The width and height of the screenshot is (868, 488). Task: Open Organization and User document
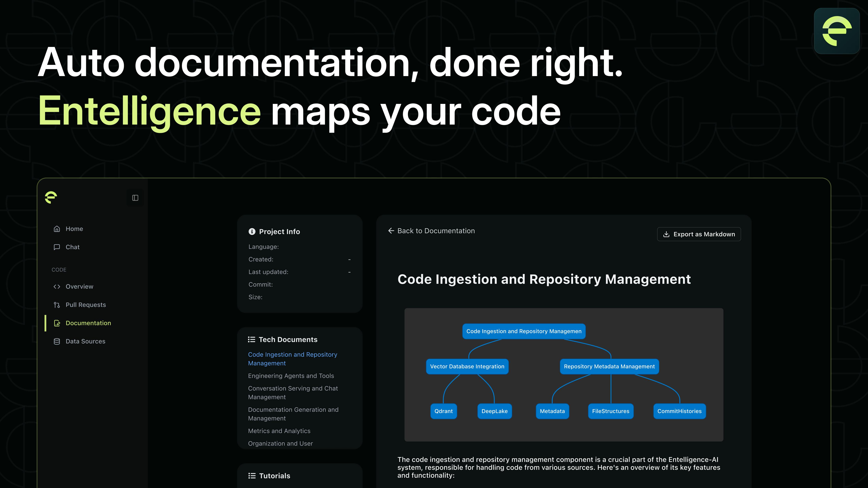pyautogui.click(x=280, y=444)
